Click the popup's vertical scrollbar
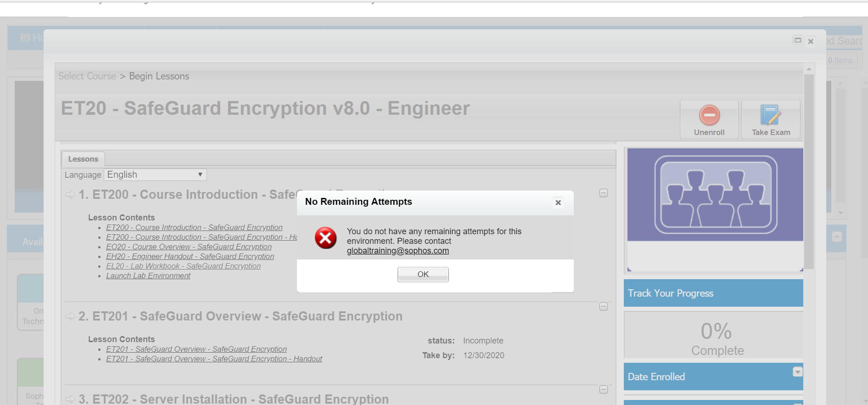The width and height of the screenshot is (868, 405). click(809, 171)
